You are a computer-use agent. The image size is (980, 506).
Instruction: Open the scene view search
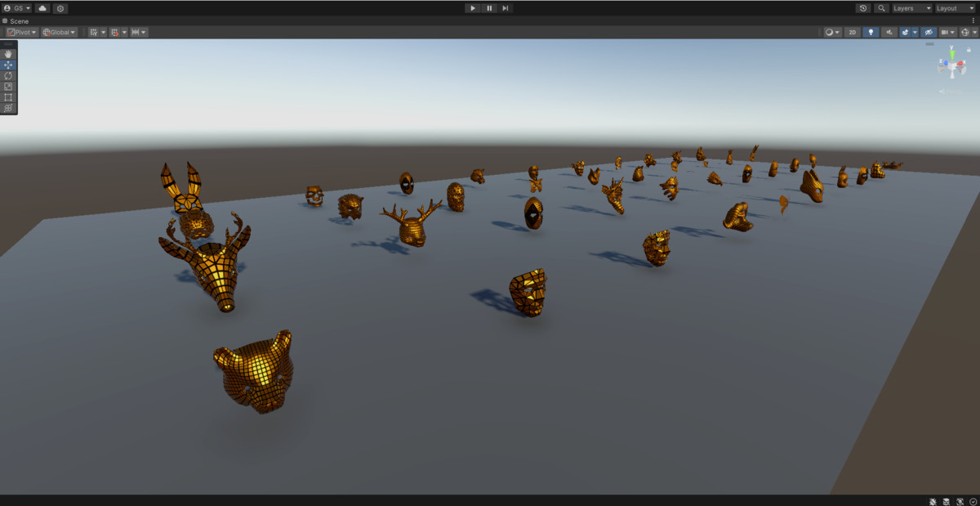[882, 8]
